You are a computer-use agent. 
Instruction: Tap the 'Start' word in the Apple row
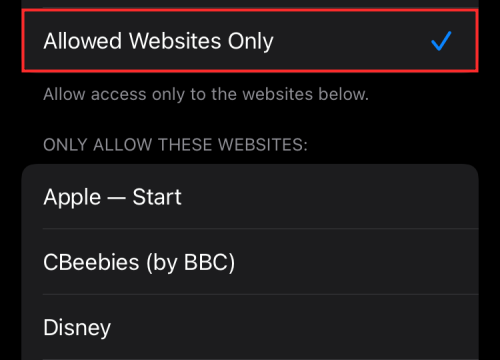pyautogui.click(x=157, y=197)
